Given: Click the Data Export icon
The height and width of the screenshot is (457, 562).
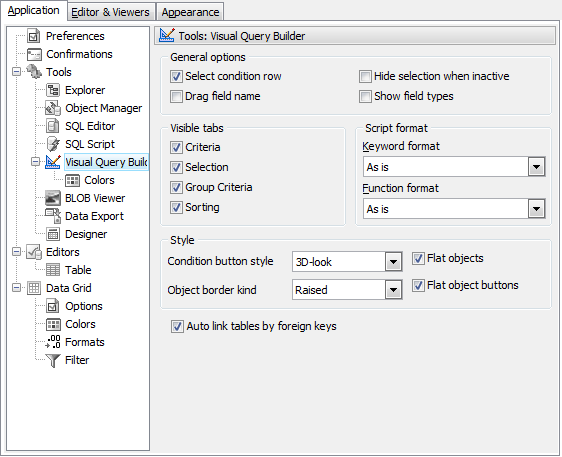Looking at the screenshot, I should 53,216.
